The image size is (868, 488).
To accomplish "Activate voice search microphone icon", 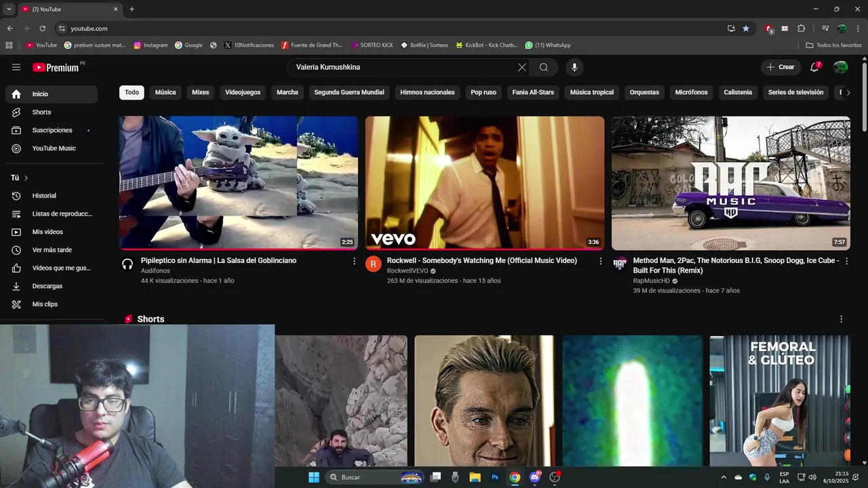I will click(x=574, y=67).
